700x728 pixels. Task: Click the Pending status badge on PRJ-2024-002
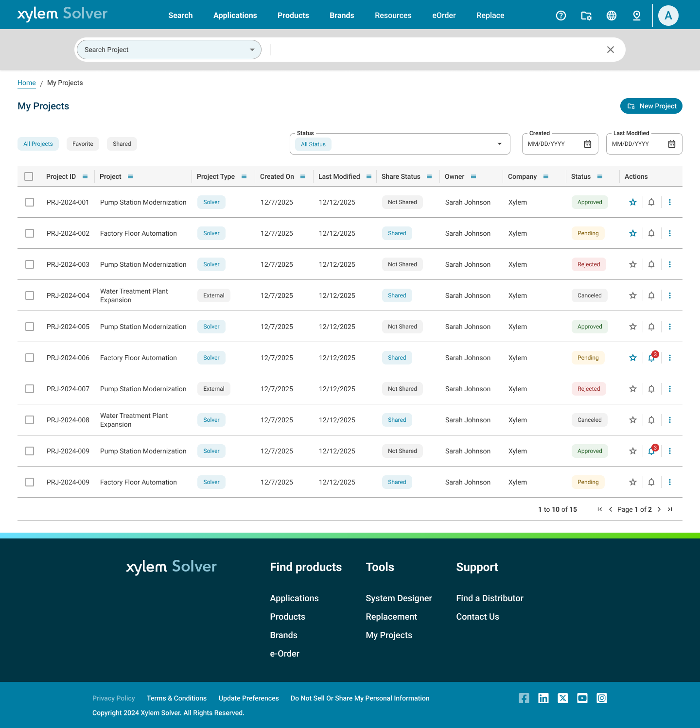click(x=588, y=233)
